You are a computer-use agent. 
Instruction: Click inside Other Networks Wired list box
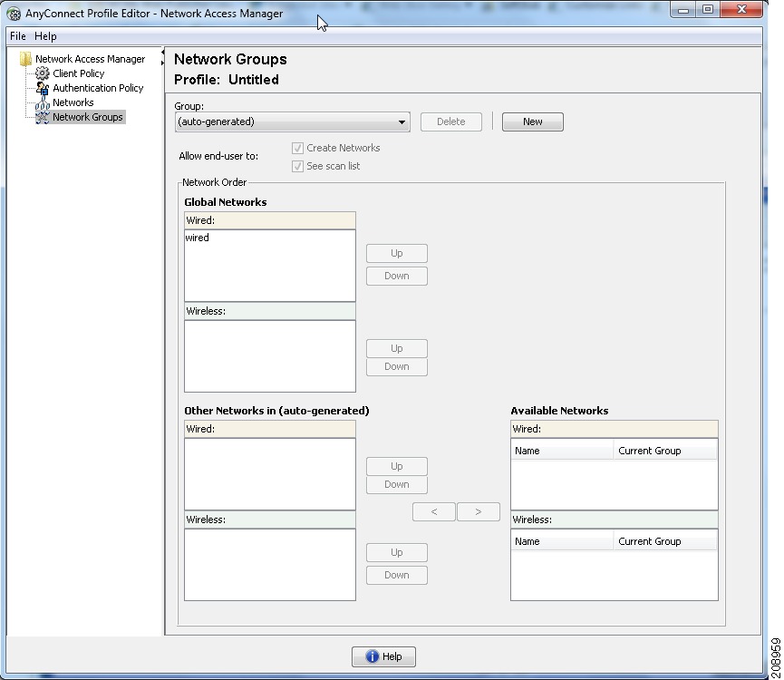click(270, 474)
